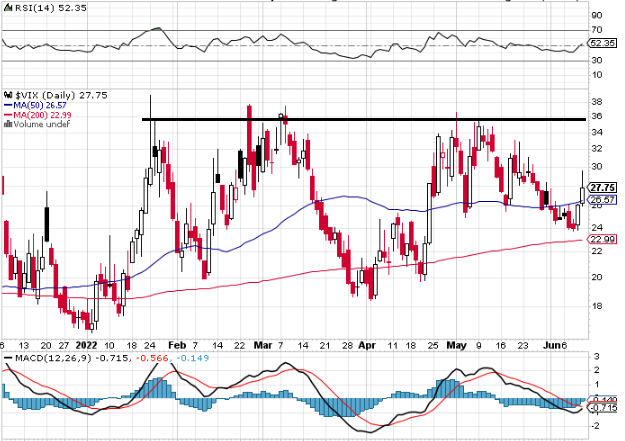This screenshot has width=625, height=441.
Task: Click the 2022 year label on date axis
Action: click(86, 345)
